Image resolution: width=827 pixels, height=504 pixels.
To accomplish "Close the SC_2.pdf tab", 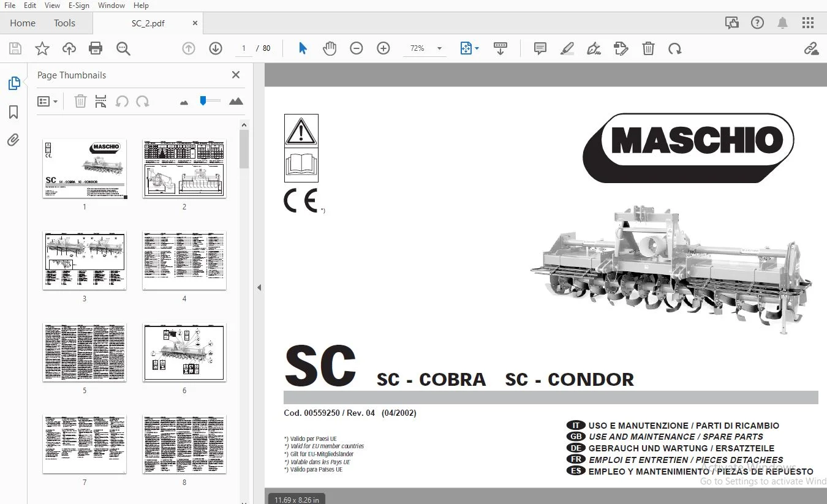I will point(195,23).
